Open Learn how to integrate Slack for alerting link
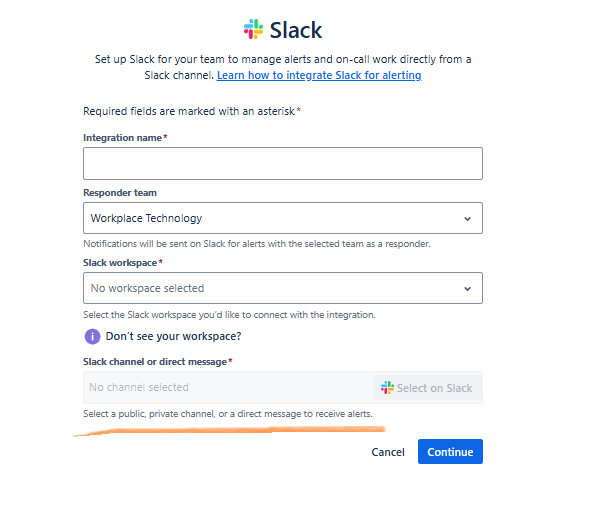 tap(319, 75)
